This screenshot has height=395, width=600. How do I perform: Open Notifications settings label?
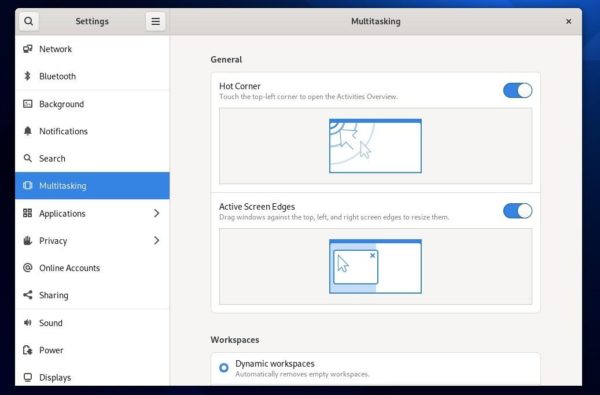[x=64, y=131]
